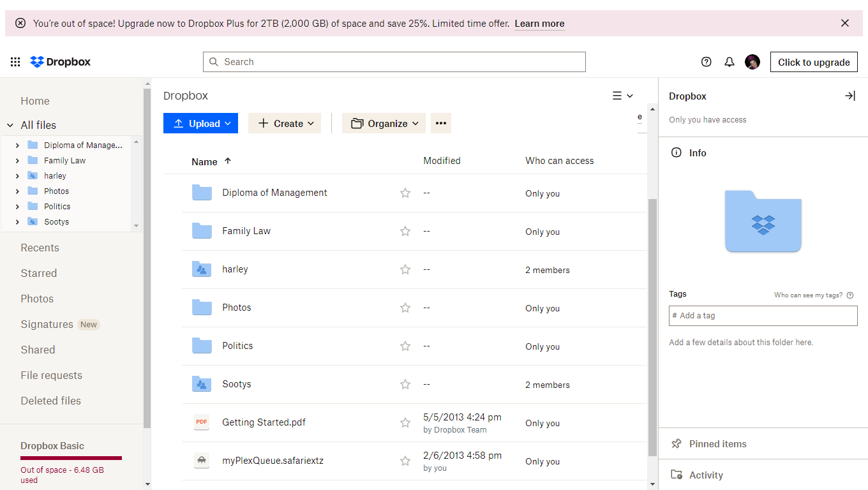Viewport: 868px width, 490px height.
Task: Open the apps grid icon beside Dropbox logo
Action: coord(15,62)
